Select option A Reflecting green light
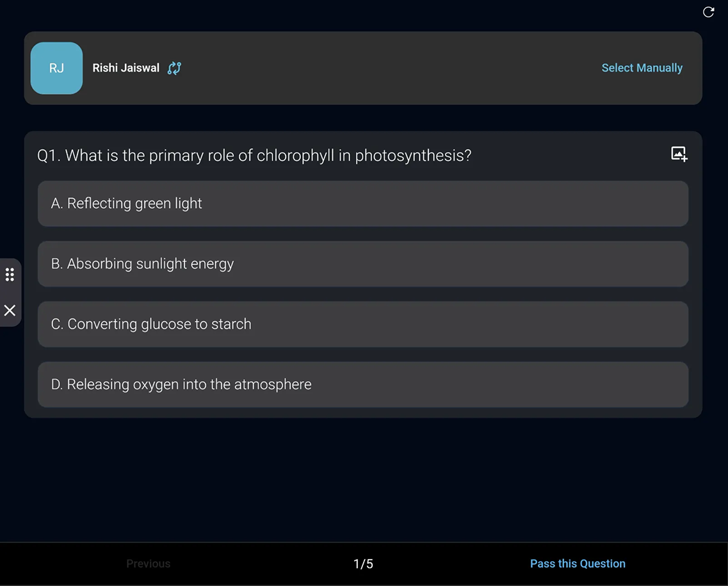The width and height of the screenshot is (728, 586). click(x=363, y=204)
